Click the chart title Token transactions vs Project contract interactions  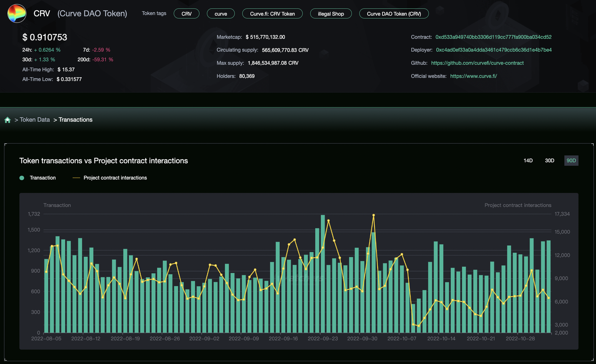tap(103, 161)
